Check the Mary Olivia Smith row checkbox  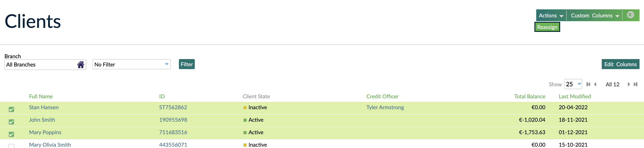coord(11,146)
